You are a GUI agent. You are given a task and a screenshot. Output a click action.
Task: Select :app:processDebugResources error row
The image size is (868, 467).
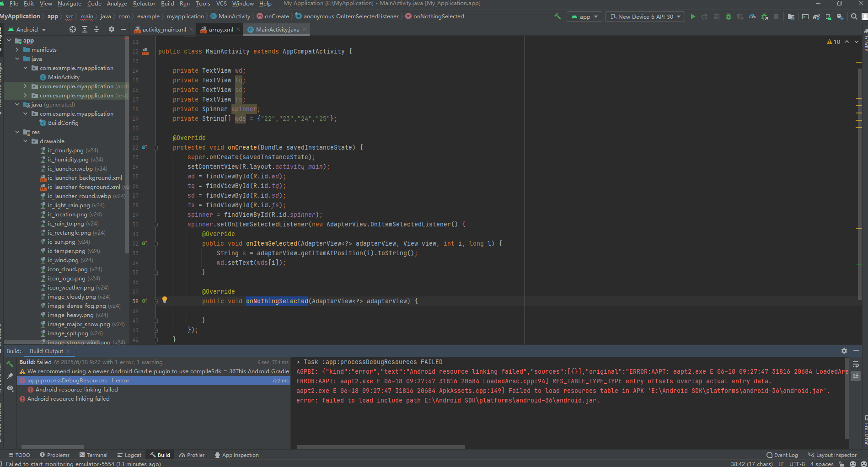click(154, 381)
